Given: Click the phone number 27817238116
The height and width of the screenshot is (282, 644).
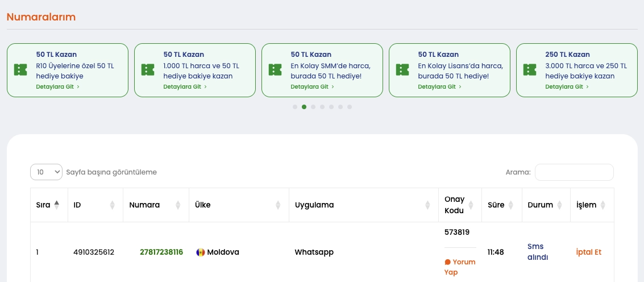Looking at the screenshot, I should (161, 252).
